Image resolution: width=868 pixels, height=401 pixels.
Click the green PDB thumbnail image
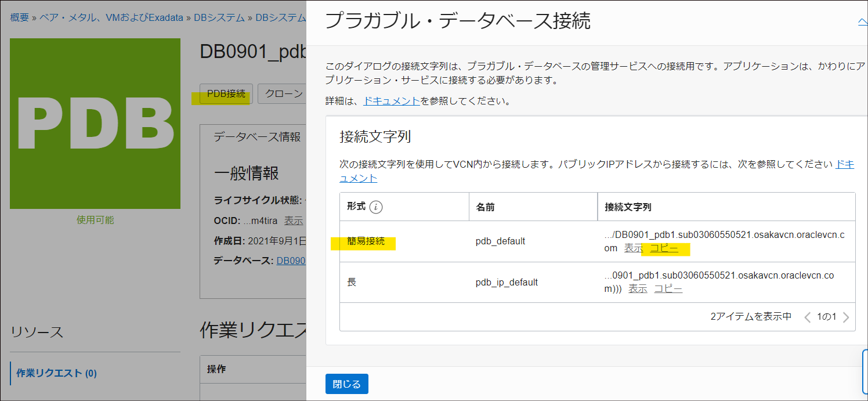tap(94, 122)
